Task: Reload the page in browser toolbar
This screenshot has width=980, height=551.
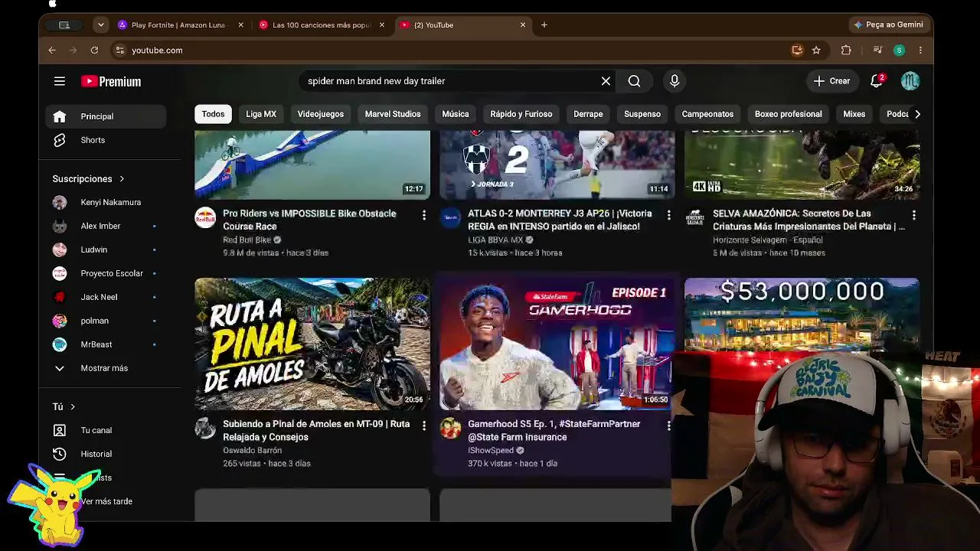Action: pyautogui.click(x=94, y=51)
